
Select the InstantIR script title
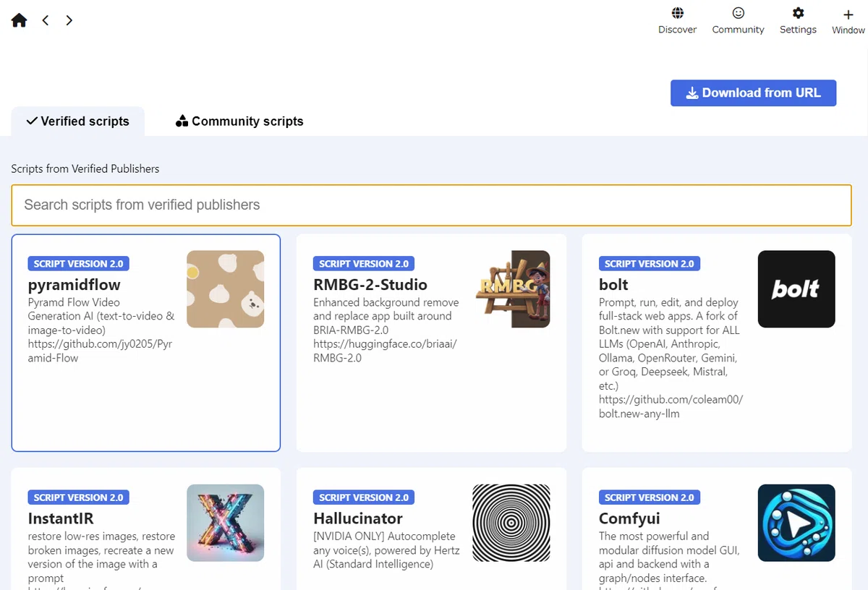61,518
